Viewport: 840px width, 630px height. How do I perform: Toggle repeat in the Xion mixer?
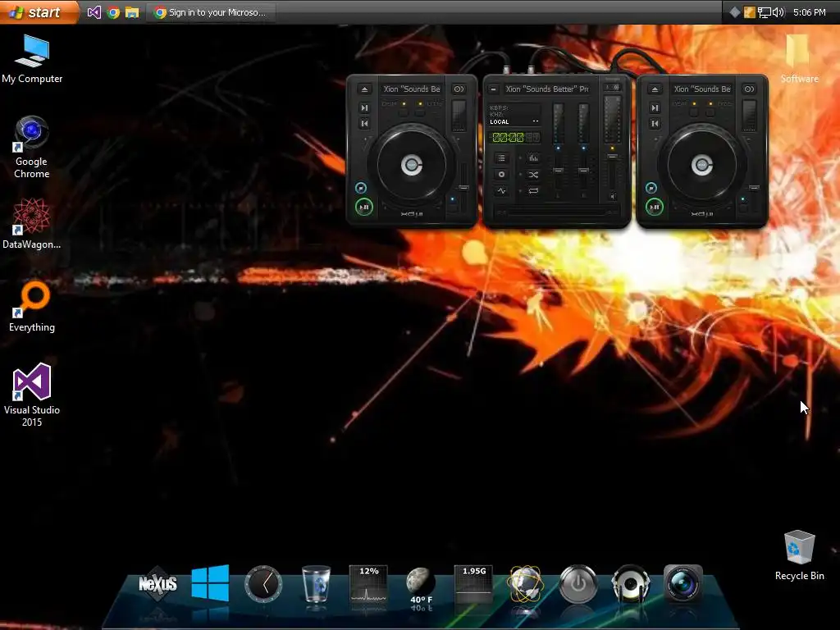tap(533, 190)
